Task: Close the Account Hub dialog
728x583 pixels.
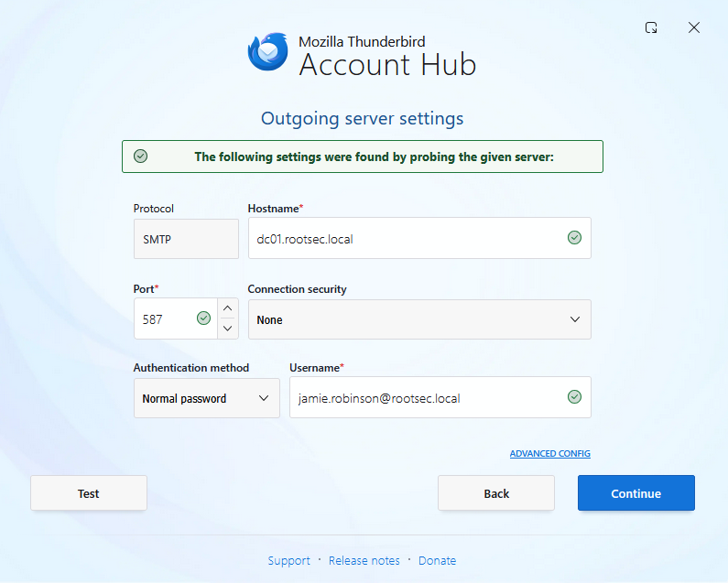Action: click(x=693, y=27)
